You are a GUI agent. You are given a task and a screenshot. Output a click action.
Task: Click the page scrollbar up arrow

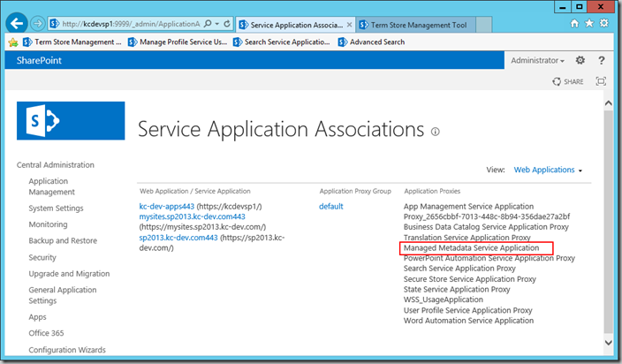(608, 103)
